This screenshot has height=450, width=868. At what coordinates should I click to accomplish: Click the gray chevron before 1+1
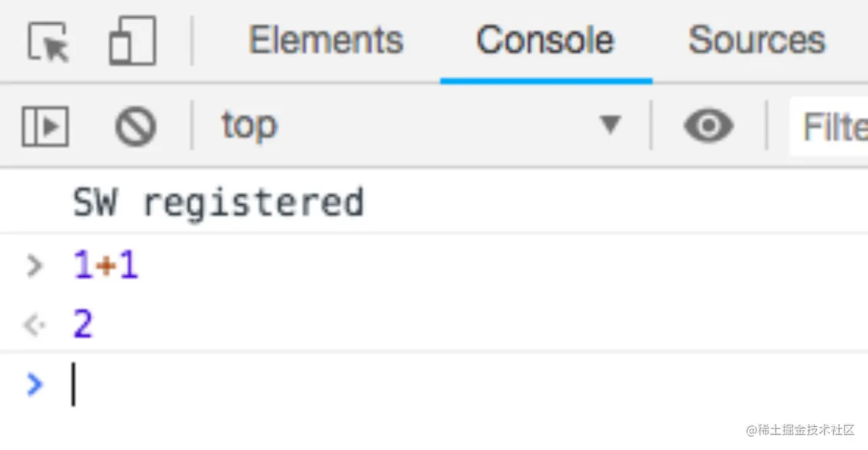click(x=35, y=266)
